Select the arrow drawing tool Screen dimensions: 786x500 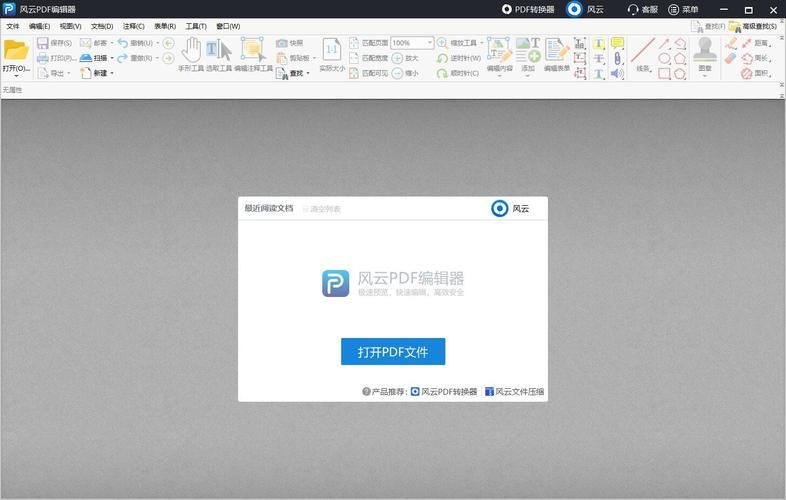pyautogui.click(x=664, y=44)
